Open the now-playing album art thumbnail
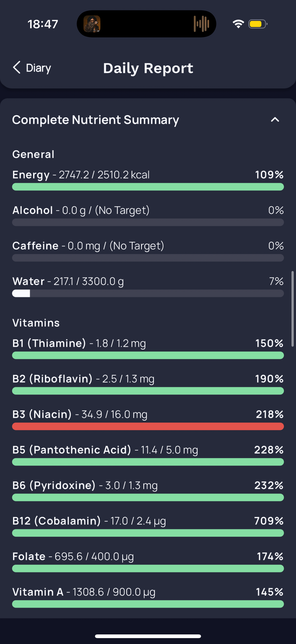The image size is (296, 644). pos(92,24)
